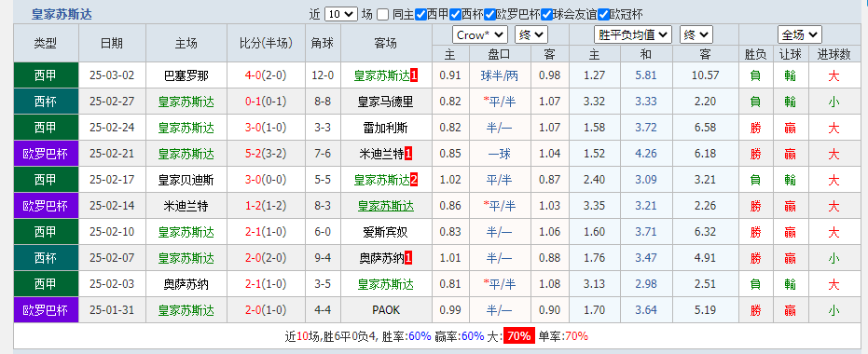Click the 欧罗巴杯 type cell for 25-02-21
Image resolution: width=868 pixels, height=354 pixels.
pyautogui.click(x=46, y=154)
